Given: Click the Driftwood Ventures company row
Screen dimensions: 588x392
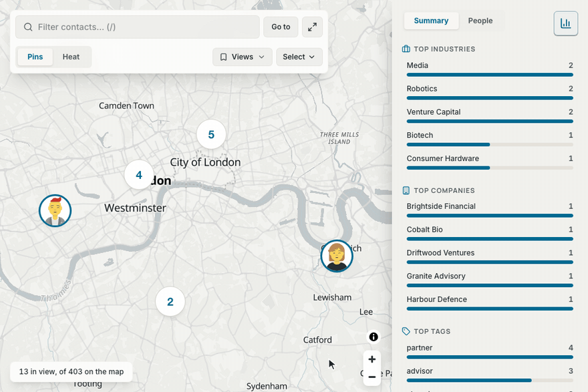Looking at the screenshot, I should [x=490, y=256].
